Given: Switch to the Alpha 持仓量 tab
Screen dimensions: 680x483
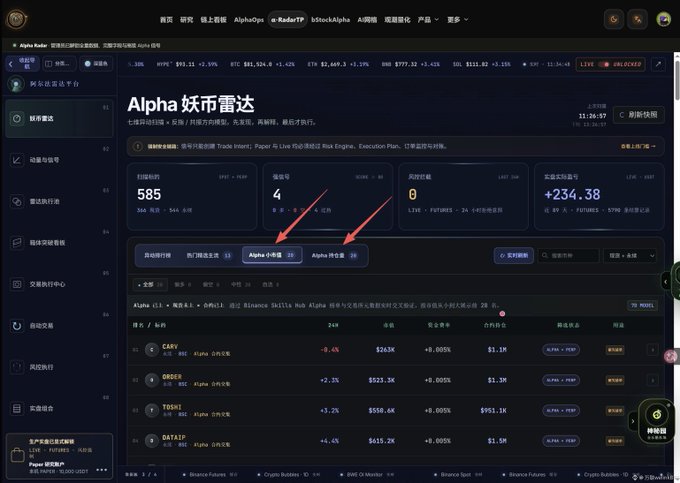Looking at the screenshot, I should coord(334,255).
